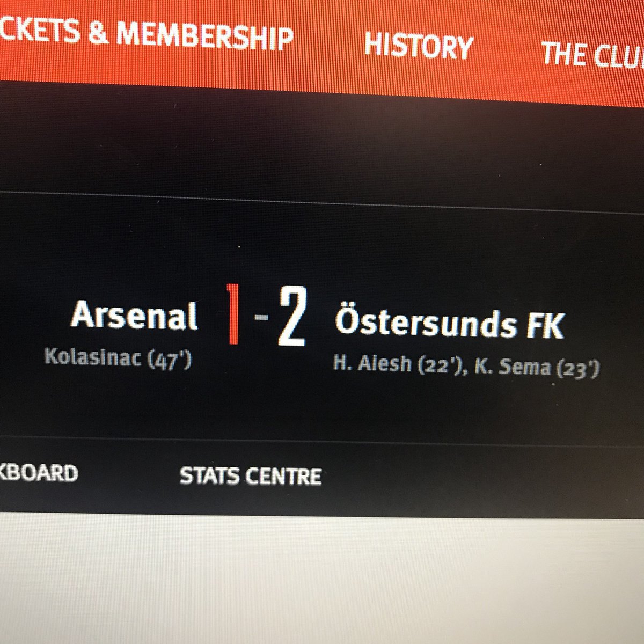Viewport: 644px width, 644px height.
Task: Click the Arsenal team name
Action: pos(134,315)
